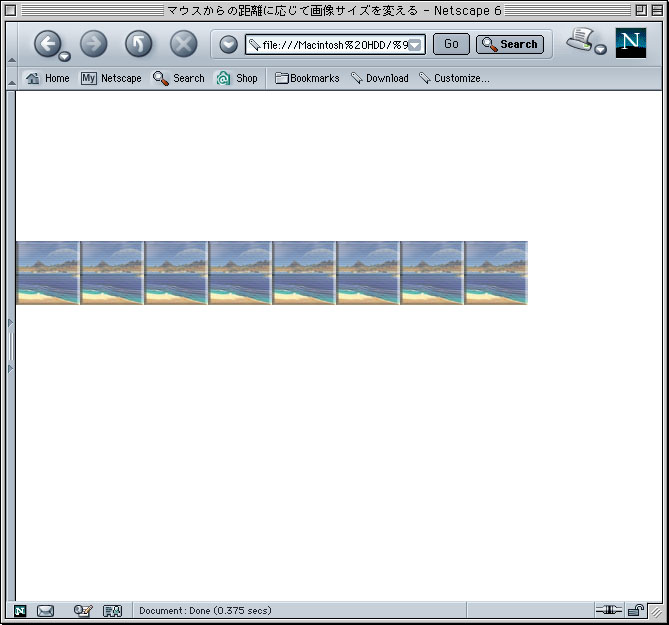Click the 'Document: Done (0.375 secs)' status text
The height and width of the screenshot is (625, 669).
pyautogui.click(x=205, y=610)
